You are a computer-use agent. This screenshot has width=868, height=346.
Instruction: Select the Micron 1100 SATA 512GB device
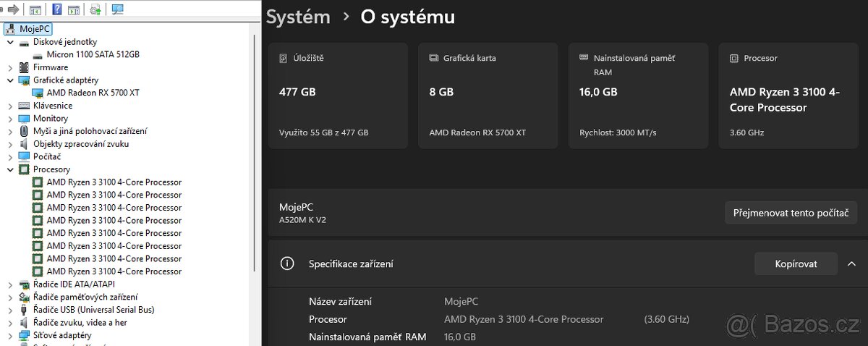click(93, 54)
